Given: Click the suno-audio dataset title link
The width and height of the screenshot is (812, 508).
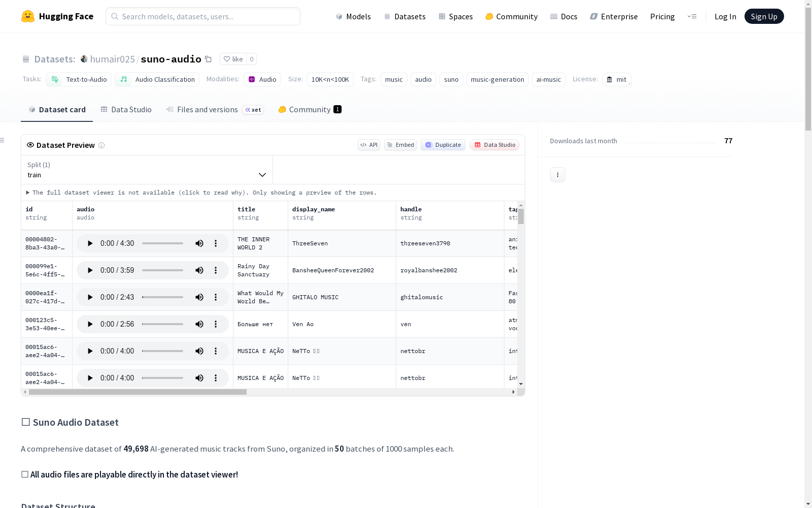Looking at the screenshot, I should pyautogui.click(x=171, y=59).
